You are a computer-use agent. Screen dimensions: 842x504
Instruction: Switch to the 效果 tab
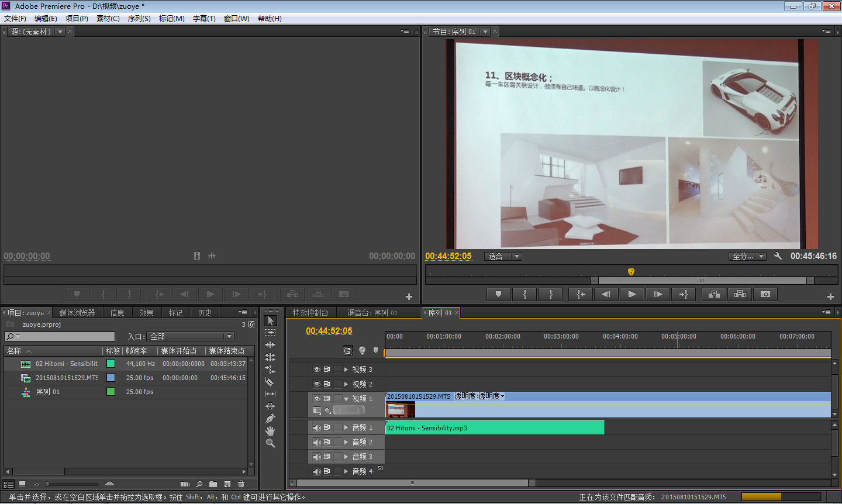click(x=146, y=313)
